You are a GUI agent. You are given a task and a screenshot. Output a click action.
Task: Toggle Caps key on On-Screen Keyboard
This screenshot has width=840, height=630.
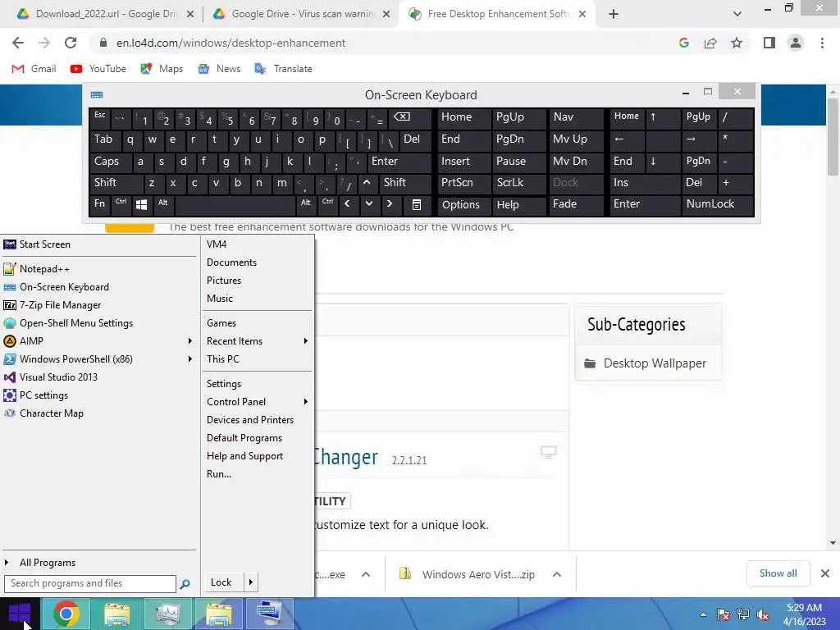tap(111, 162)
